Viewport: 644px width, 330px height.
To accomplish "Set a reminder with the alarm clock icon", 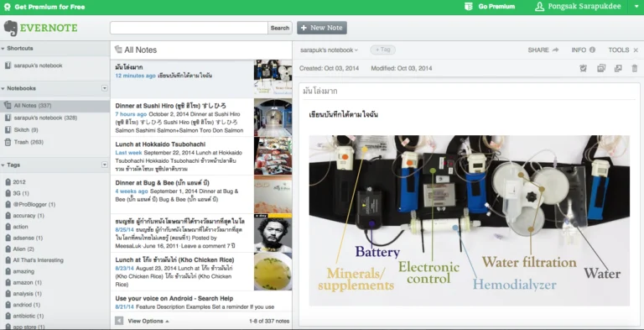I will coord(584,68).
